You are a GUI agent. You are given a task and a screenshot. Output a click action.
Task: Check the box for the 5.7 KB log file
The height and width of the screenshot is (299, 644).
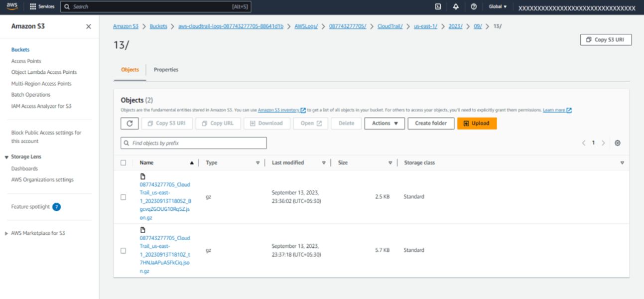[123, 250]
